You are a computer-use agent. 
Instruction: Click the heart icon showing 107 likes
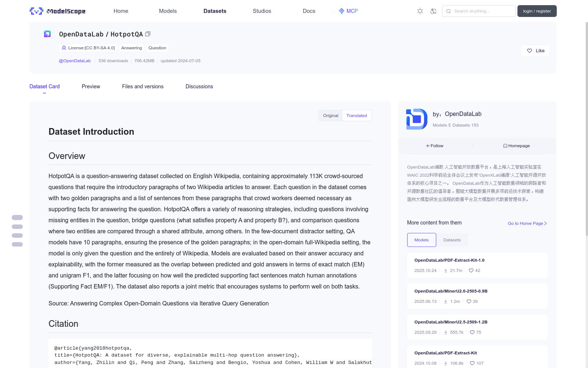(x=472, y=363)
